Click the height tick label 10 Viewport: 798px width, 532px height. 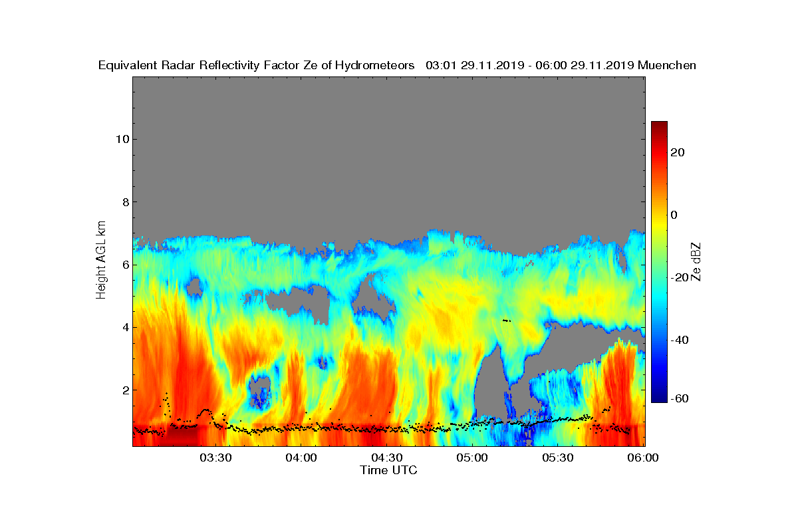[x=121, y=139]
